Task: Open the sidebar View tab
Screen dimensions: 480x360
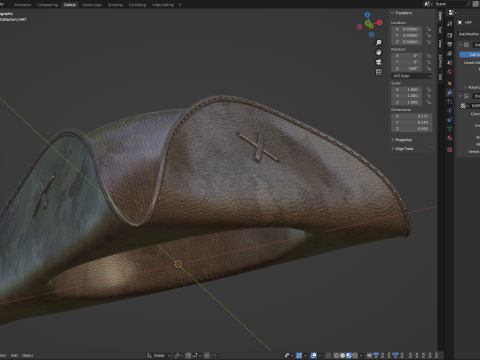Action: [440, 44]
